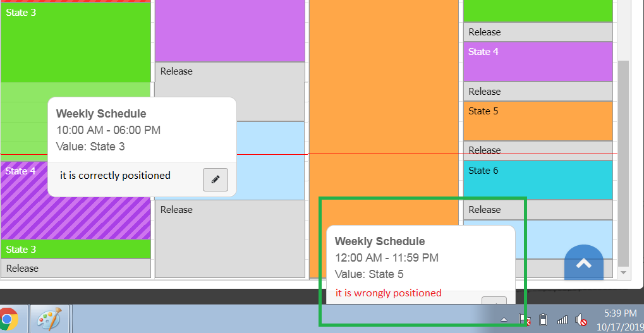Open the Paint app from the taskbar

pos(49,318)
